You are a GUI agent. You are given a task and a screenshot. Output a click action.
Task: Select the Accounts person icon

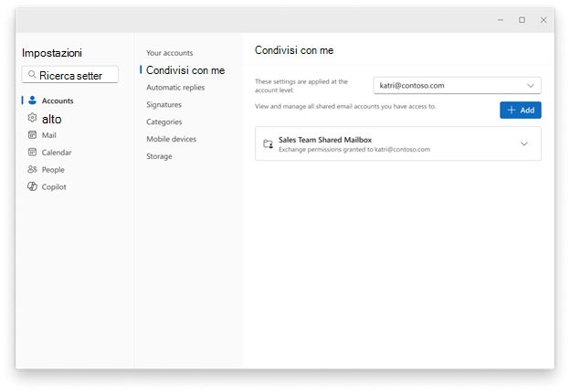point(32,101)
